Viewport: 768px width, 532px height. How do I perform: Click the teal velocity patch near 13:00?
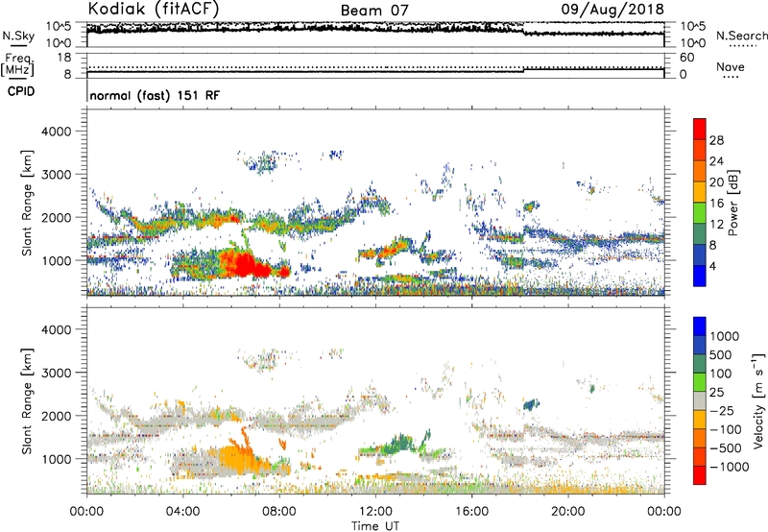(x=400, y=443)
